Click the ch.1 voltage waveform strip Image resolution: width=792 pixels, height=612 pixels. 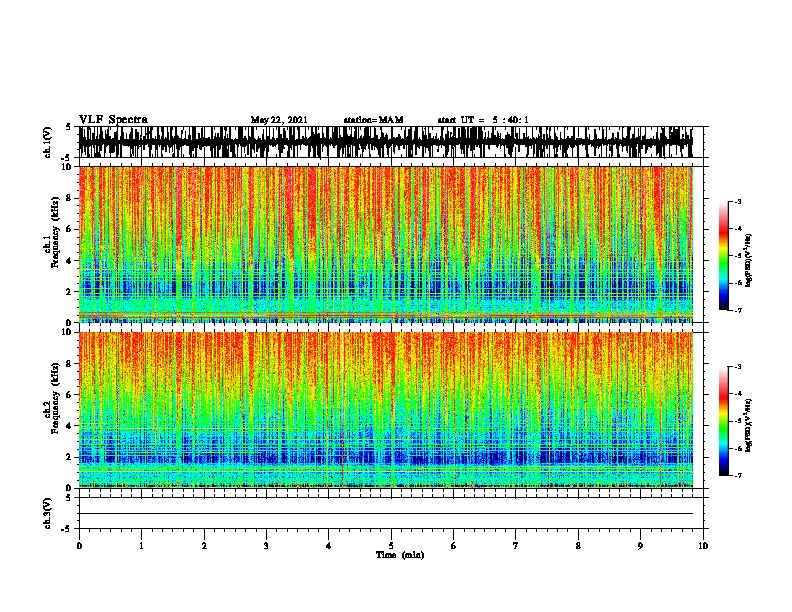click(386, 142)
